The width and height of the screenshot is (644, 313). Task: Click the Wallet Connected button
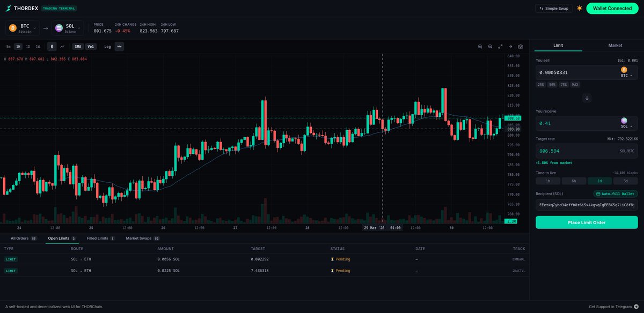click(x=612, y=8)
